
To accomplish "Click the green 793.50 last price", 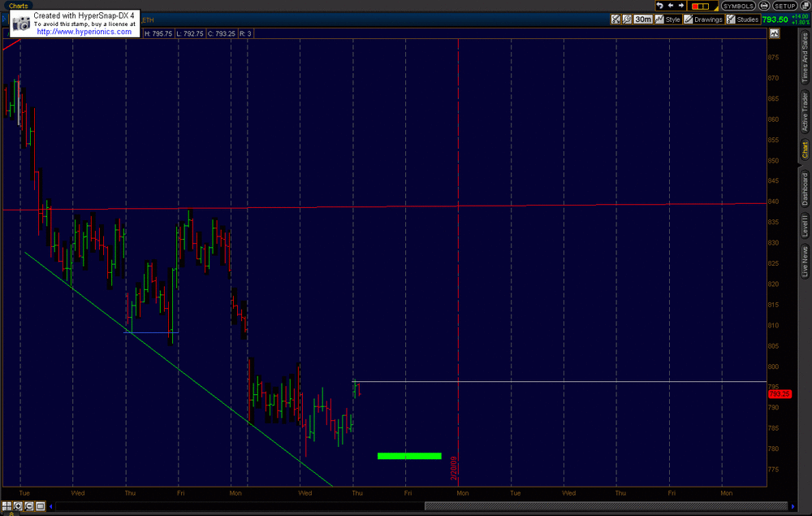I will [775, 20].
